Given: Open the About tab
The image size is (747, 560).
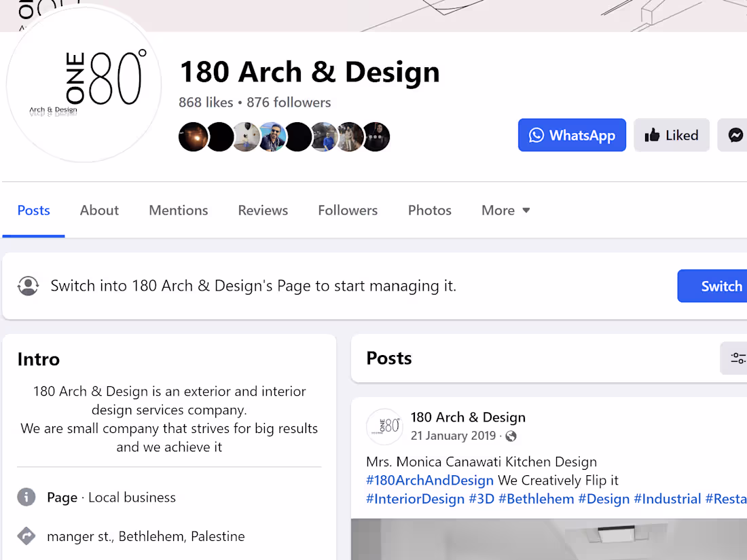Looking at the screenshot, I should pos(99,210).
